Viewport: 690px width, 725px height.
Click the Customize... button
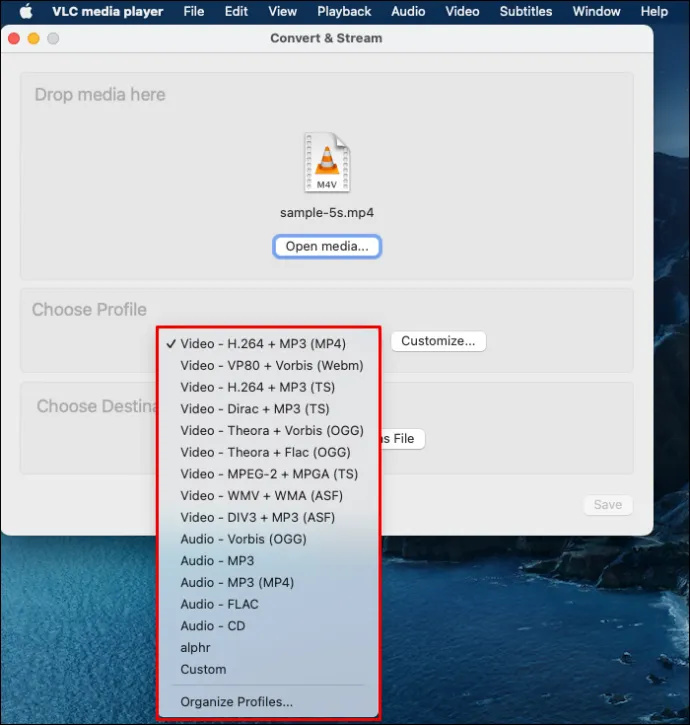[438, 341]
